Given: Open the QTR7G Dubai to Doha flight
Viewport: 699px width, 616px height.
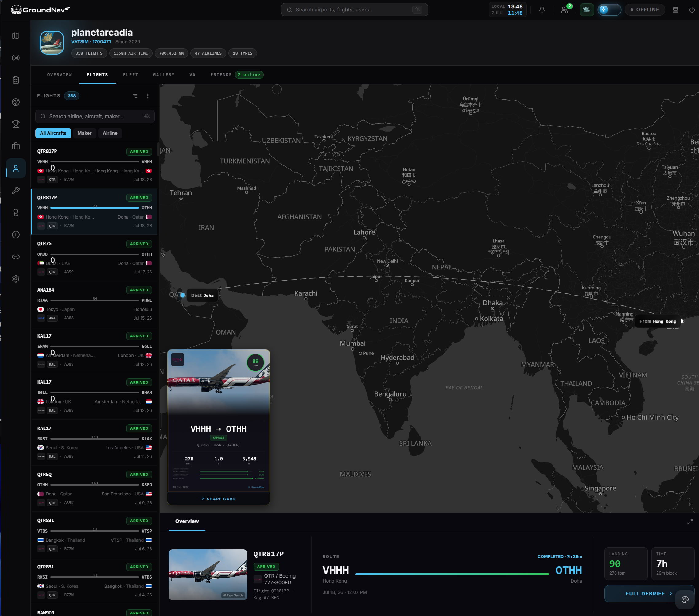Looking at the screenshot, I should tap(95, 258).
